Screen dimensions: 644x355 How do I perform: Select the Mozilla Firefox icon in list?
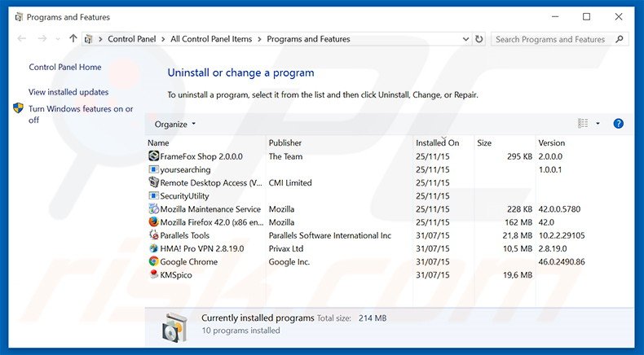153,222
